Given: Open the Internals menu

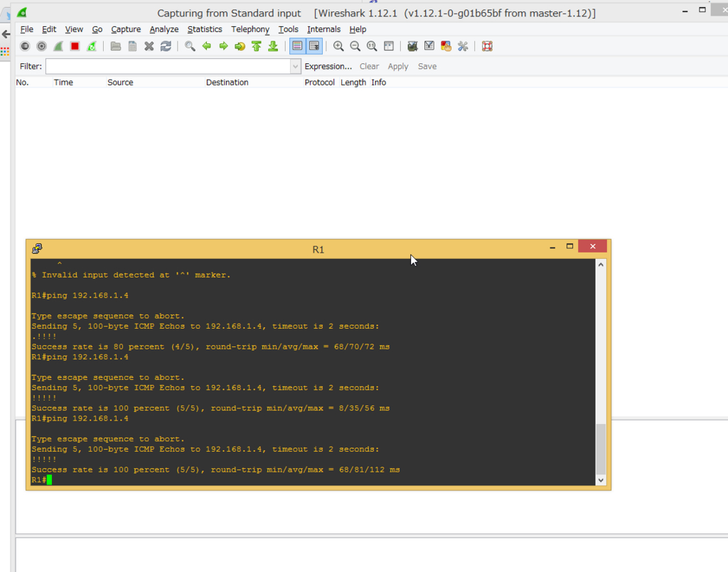Looking at the screenshot, I should click(323, 29).
